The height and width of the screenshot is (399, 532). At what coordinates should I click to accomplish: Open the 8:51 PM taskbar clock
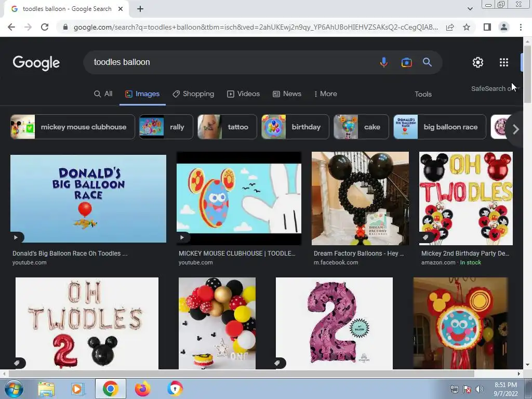coord(506,389)
